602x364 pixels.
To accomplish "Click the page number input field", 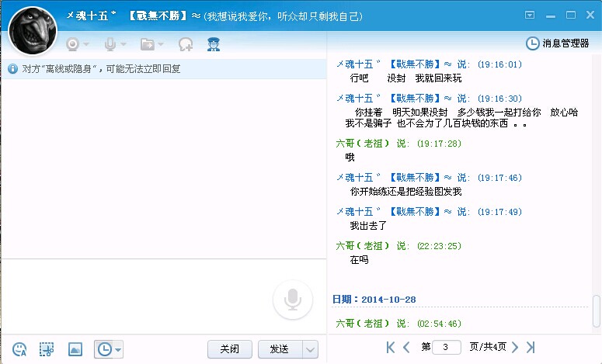I will tap(446, 347).
